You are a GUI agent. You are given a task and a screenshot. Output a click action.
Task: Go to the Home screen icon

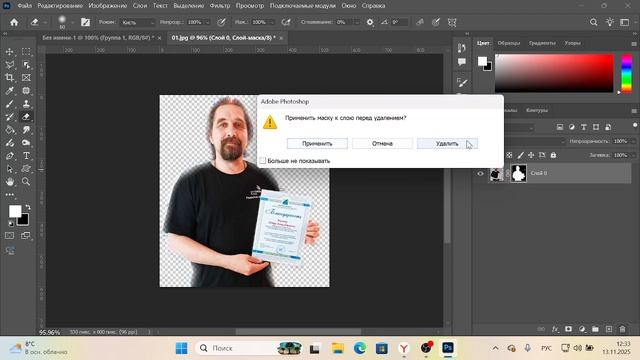(x=14, y=22)
